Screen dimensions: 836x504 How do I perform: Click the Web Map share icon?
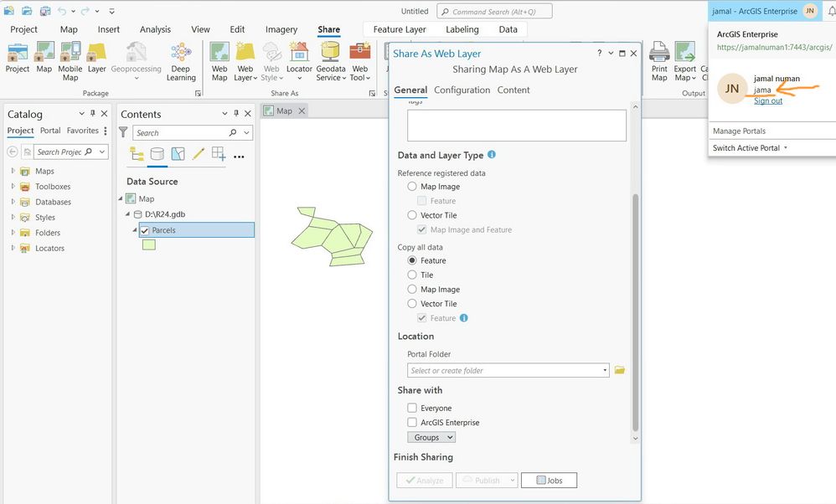coord(219,52)
